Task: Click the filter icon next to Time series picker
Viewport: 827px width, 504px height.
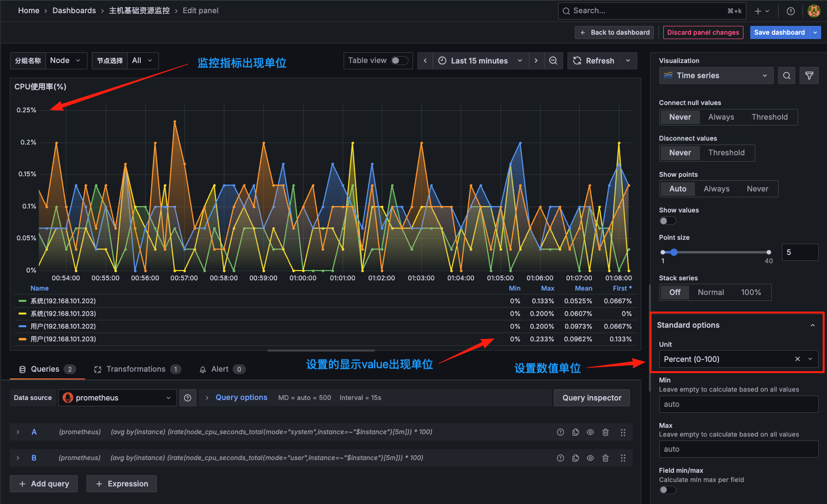Action: click(809, 75)
